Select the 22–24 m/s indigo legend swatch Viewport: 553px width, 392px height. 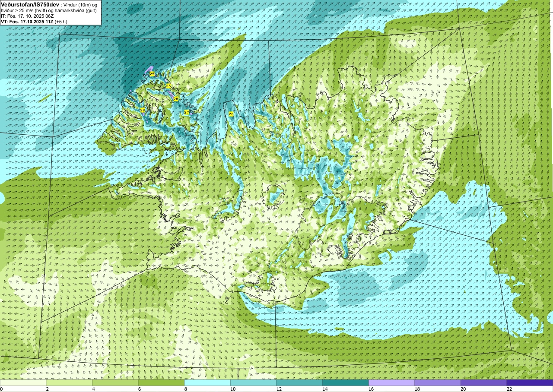530,383
